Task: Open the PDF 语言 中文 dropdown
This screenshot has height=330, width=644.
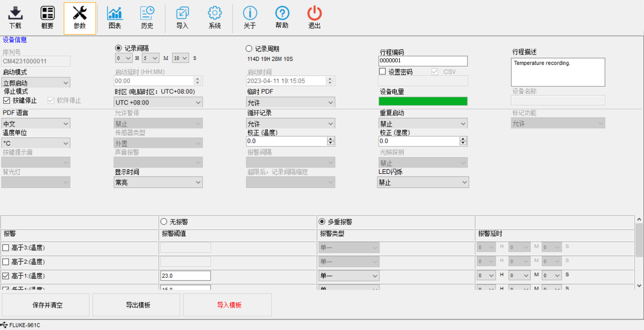Action: tap(36, 124)
